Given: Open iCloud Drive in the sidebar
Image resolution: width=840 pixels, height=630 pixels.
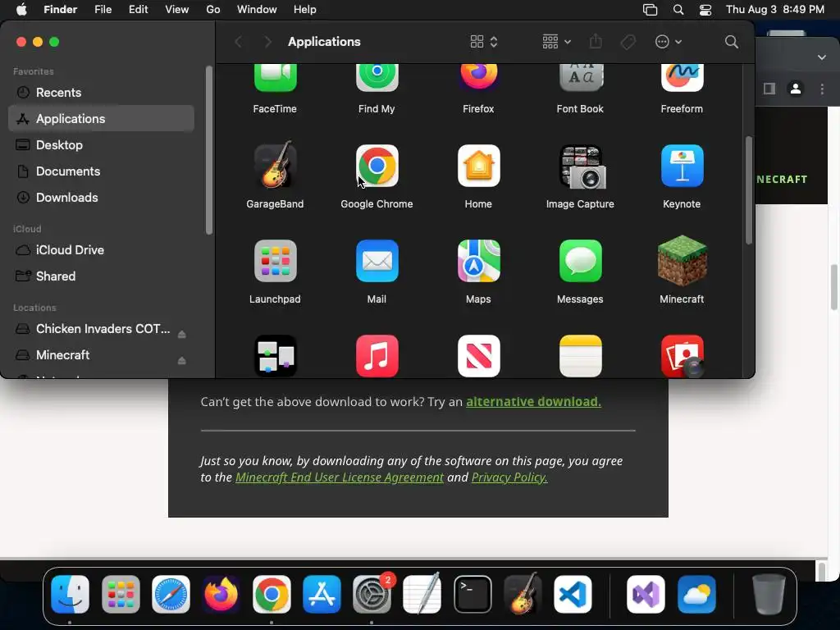Looking at the screenshot, I should [x=101, y=249].
